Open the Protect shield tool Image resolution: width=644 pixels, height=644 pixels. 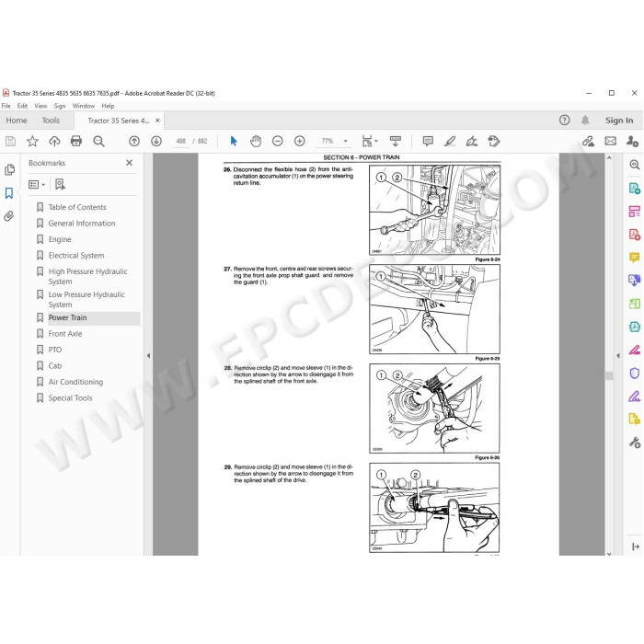tap(635, 374)
